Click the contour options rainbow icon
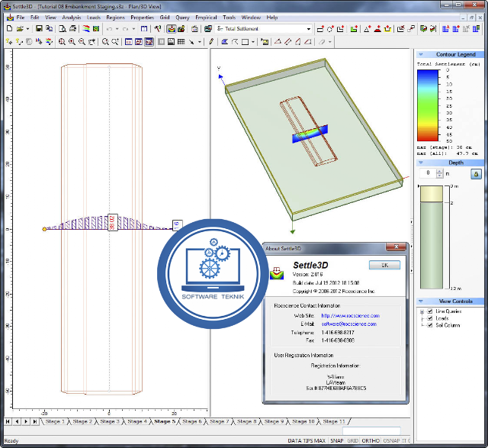This screenshot has width=488, height=448. click(x=86, y=29)
